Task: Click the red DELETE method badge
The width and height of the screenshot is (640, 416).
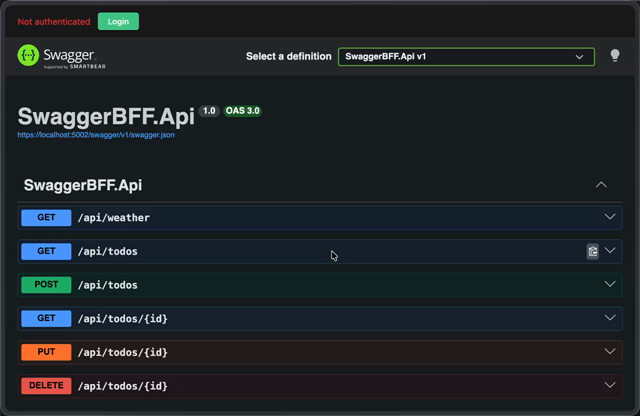Action: [x=46, y=386]
